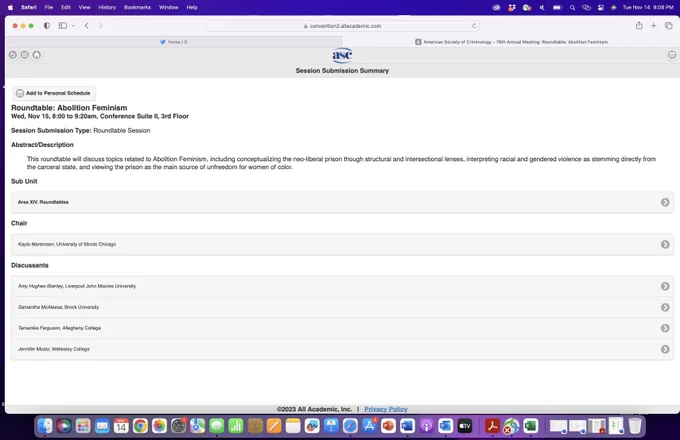This screenshot has height=440, width=680.
Task: Open discussant Amy Hughes-Stanley's details
Action: click(342, 286)
